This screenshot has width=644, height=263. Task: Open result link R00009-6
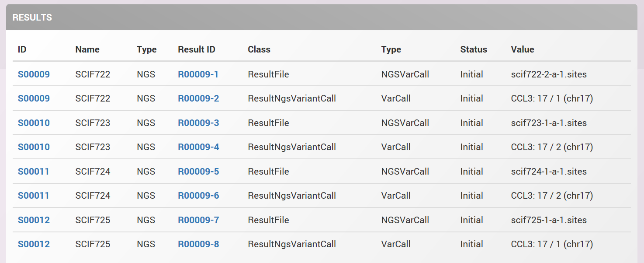(x=198, y=196)
